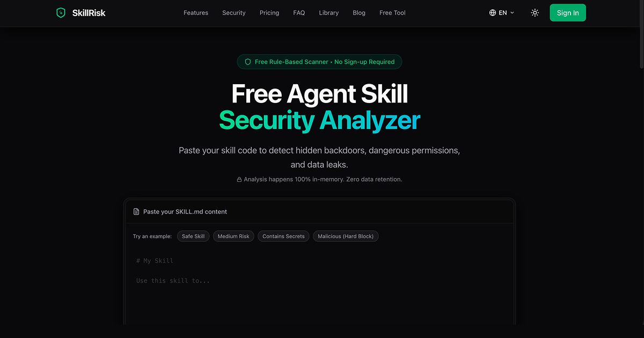Image resolution: width=644 pixels, height=338 pixels.
Task: Click the SkillRisk shield logo icon
Action: tap(61, 12)
